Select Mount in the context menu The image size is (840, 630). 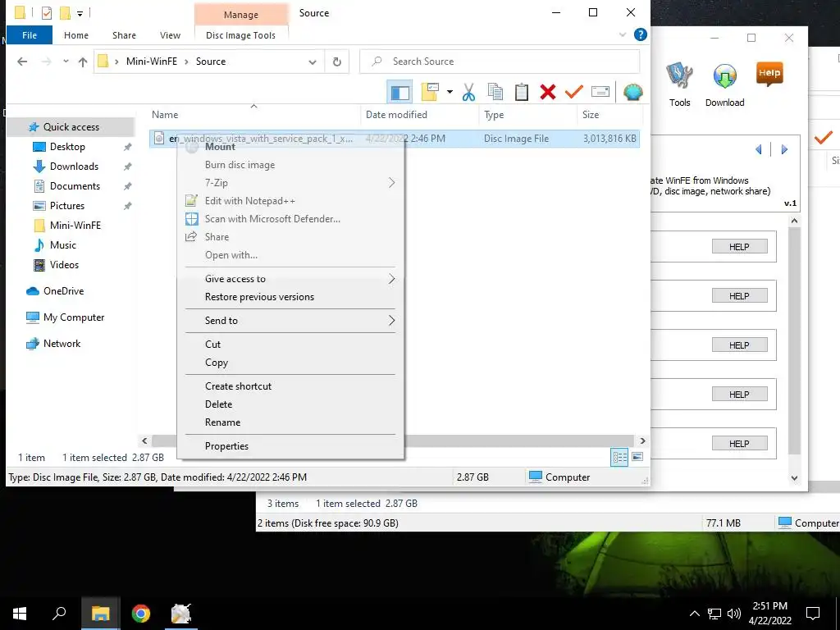(290, 147)
